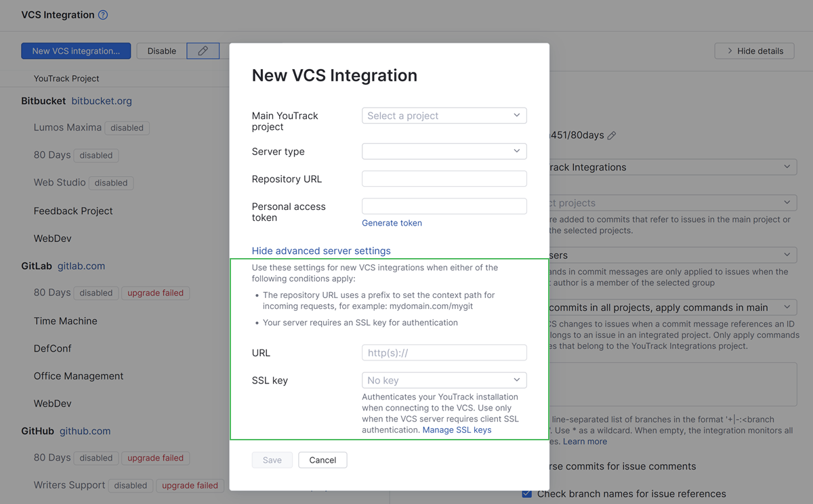
Task: Collapse advanced server settings
Action: pos(320,250)
